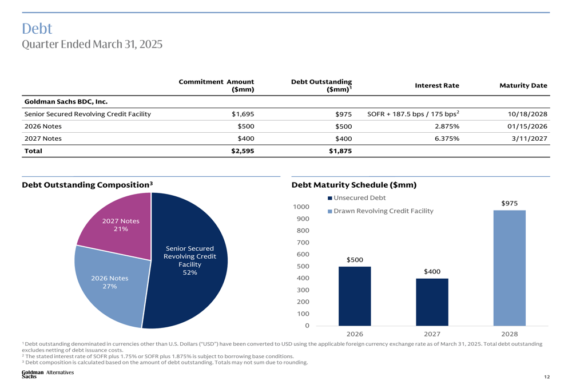Viewport: 572px width, 392px height.
Task: Select the 'Goldman Sachs BDC, Inc.' row heading
Action: (66, 102)
